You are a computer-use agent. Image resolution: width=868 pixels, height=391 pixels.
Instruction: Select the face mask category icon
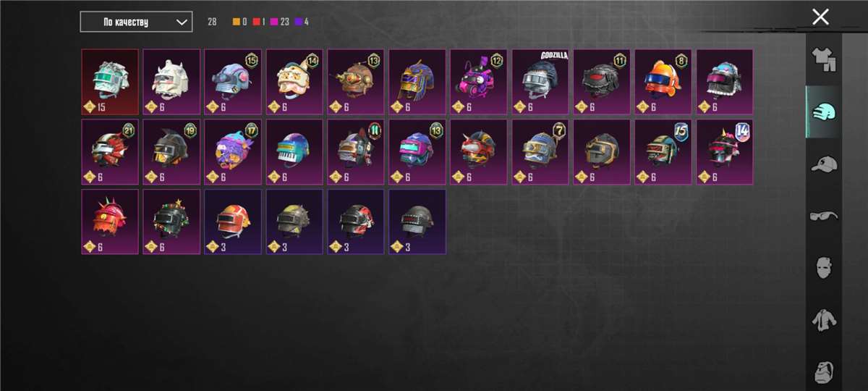tap(824, 268)
